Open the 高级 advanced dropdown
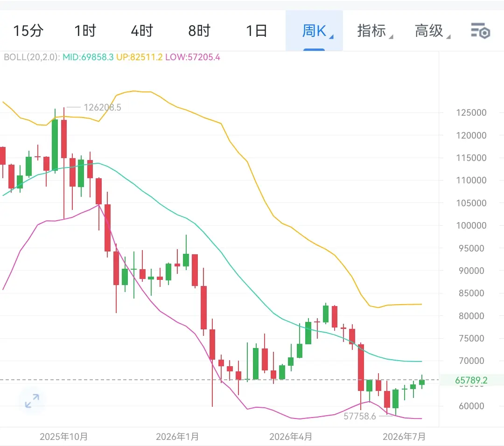Screen dimensions: 504x446 click(x=432, y=31)
